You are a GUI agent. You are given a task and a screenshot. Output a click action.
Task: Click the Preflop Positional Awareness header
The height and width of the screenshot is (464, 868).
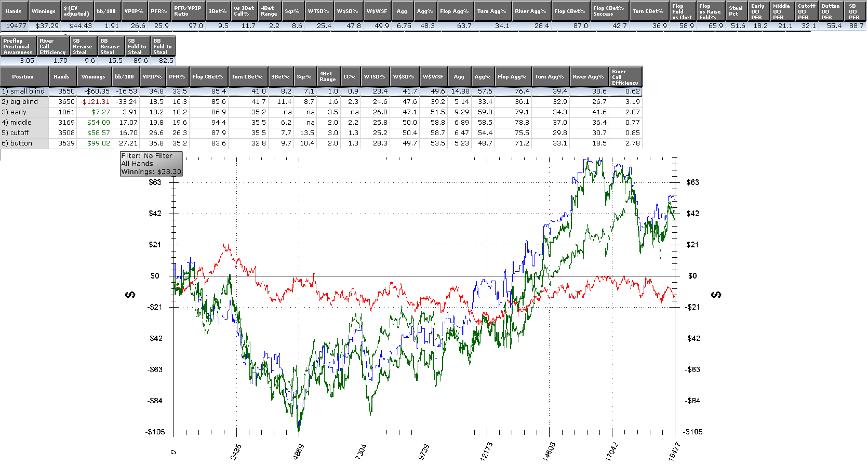pyautogui.click(x=18, y=46)
